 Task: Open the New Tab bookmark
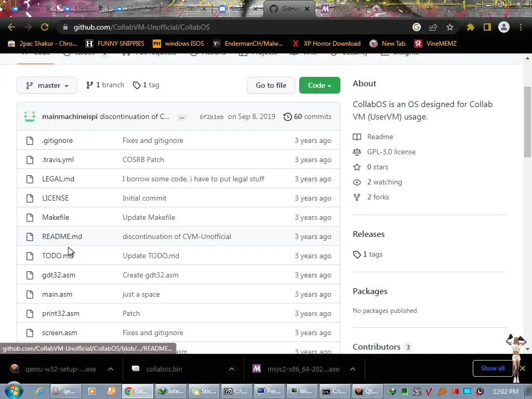pos(388,44)
